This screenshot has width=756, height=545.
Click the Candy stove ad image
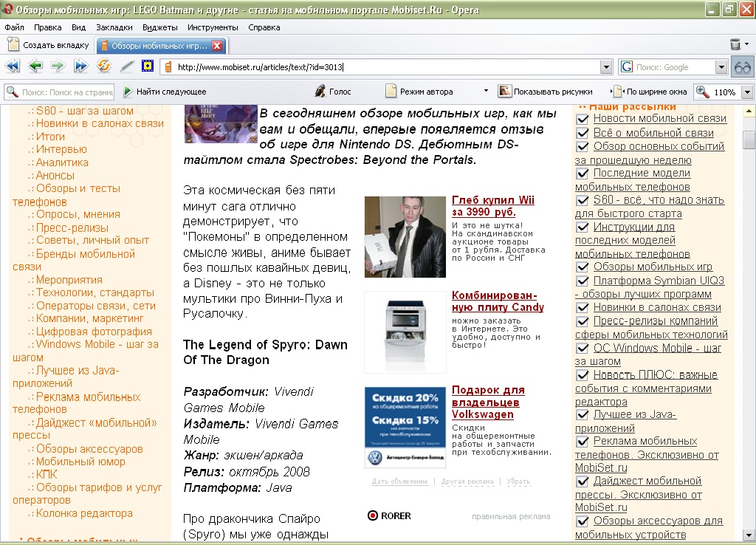click(x=405, y=332)
